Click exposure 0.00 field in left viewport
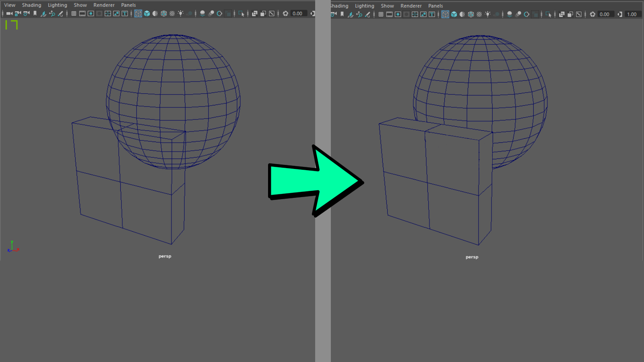The image size is (644, 362). [299, 13]
